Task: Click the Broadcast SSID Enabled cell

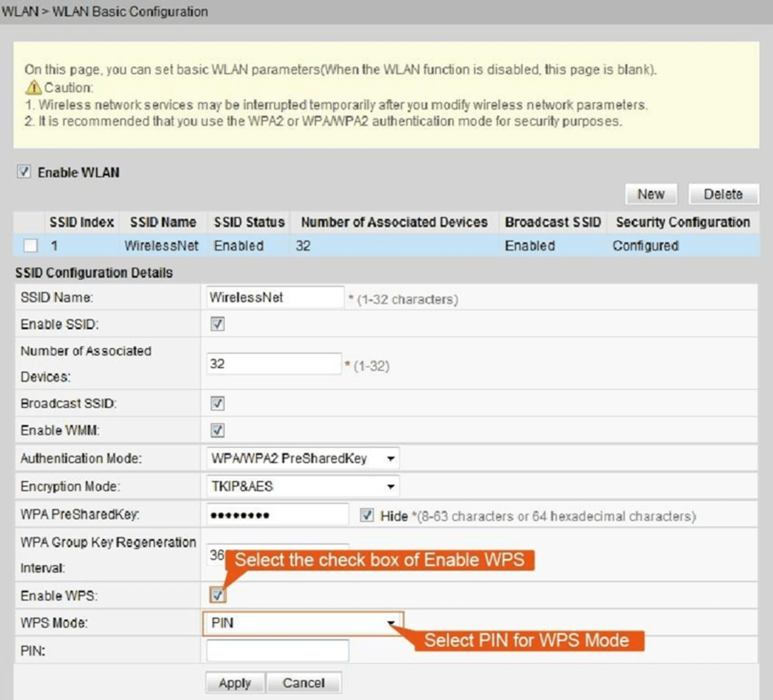Action: tap(530, 245)
